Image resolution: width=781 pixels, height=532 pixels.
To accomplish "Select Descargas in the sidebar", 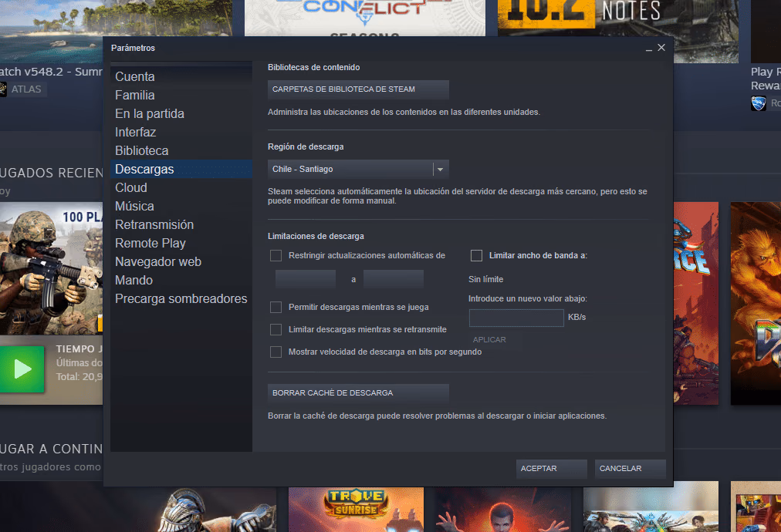I will (x=181, y=169).
